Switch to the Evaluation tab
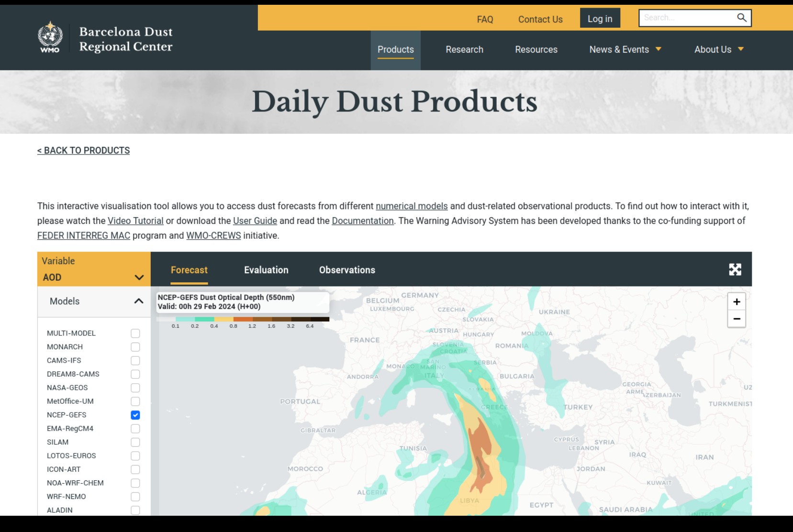The image size is (793, 532). (266, 270)
